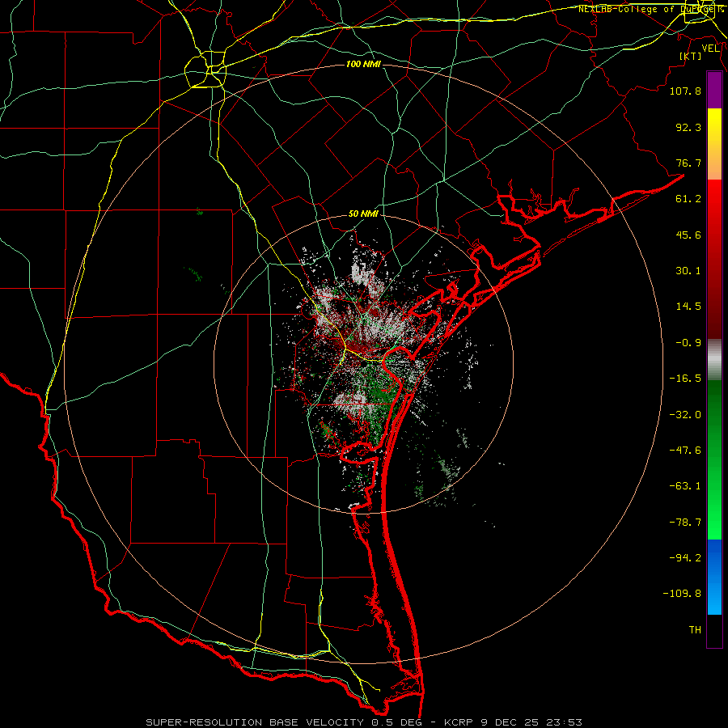This screenshot has height=728, width=728.
Task: Select the NEXLAB-College of DuPage credit text
Action: tap(650, 9)
